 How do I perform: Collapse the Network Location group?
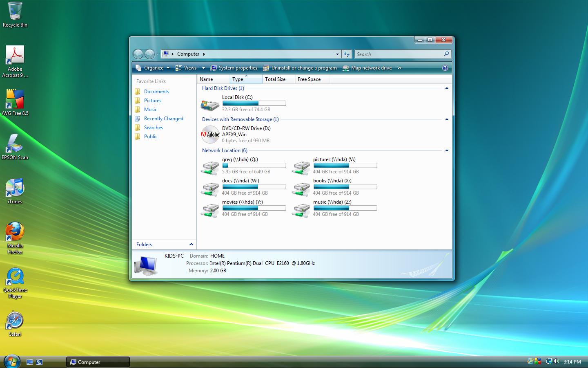tap(447, 150)
